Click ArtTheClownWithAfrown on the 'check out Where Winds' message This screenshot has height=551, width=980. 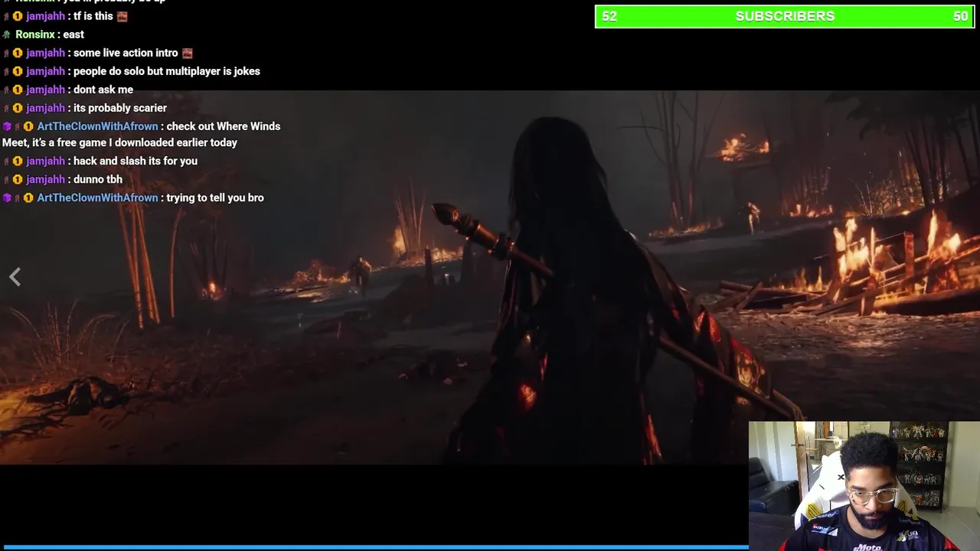click(97, 126)
